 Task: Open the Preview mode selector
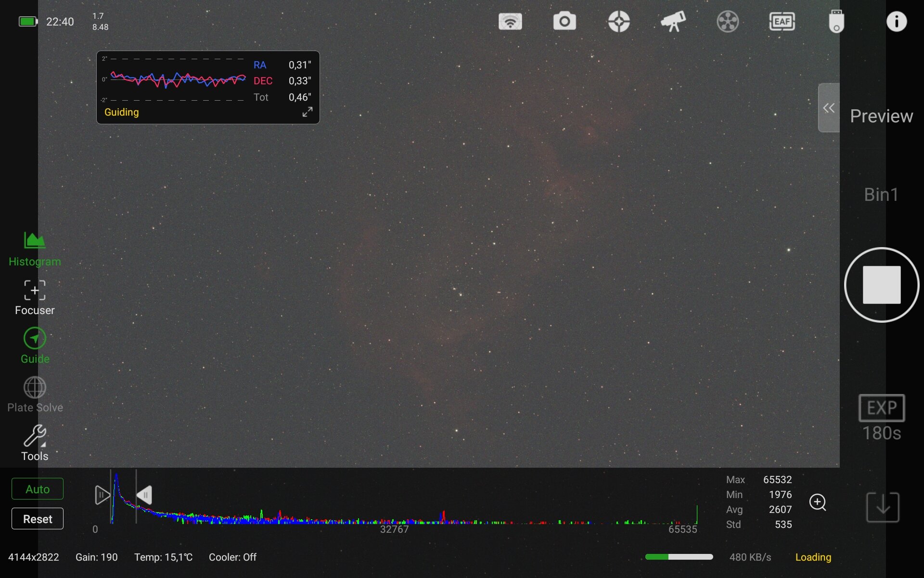tap(881, 116)
